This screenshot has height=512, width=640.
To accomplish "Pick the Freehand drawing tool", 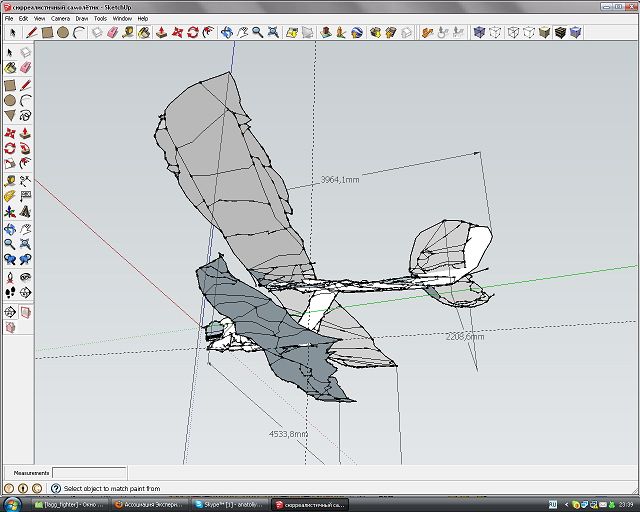I will coord(25,116).
